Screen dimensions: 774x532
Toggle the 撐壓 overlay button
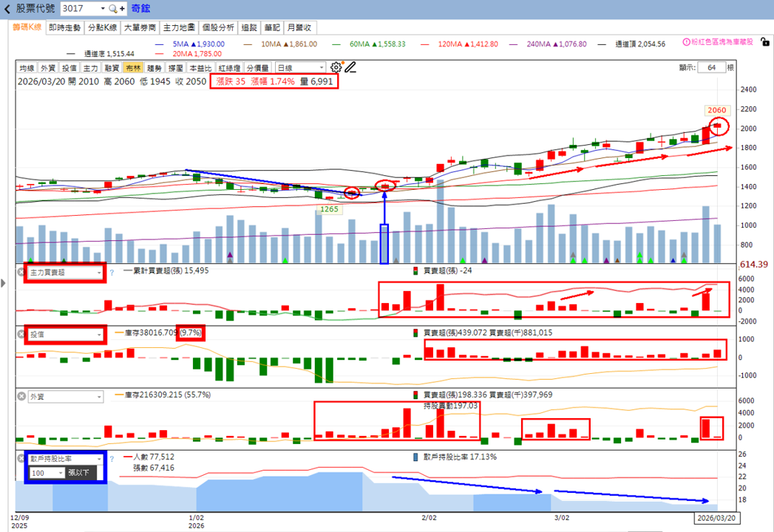click(x=175, y=68)
